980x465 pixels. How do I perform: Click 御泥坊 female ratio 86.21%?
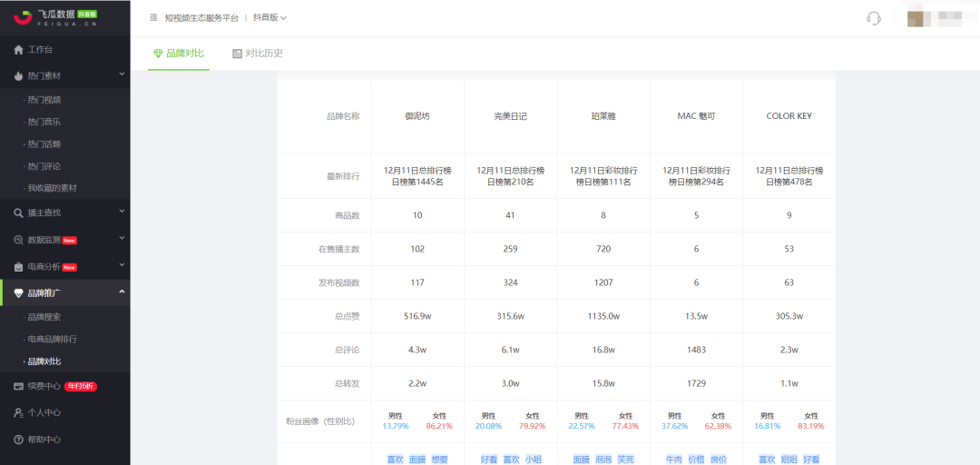(439, 426)
